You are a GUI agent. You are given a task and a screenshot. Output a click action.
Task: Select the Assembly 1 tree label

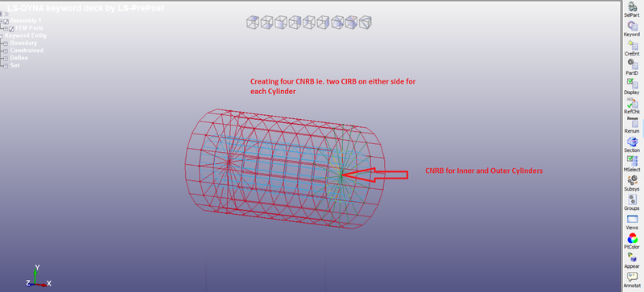(26, 21)
